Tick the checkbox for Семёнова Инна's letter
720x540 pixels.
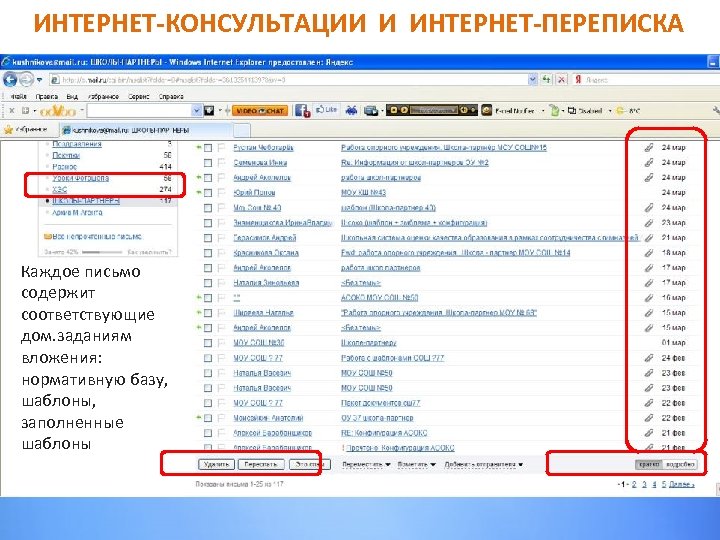pos(208,163)
